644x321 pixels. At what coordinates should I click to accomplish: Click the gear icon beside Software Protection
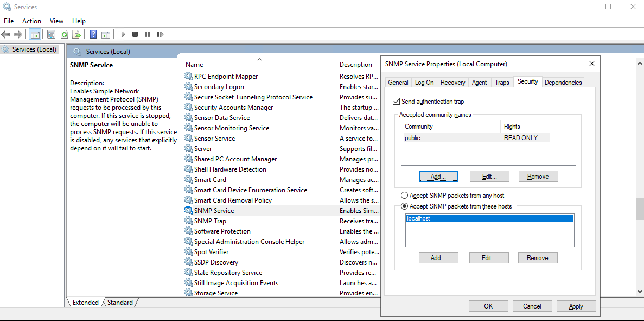pyautogui.click(x=188, y=231)
